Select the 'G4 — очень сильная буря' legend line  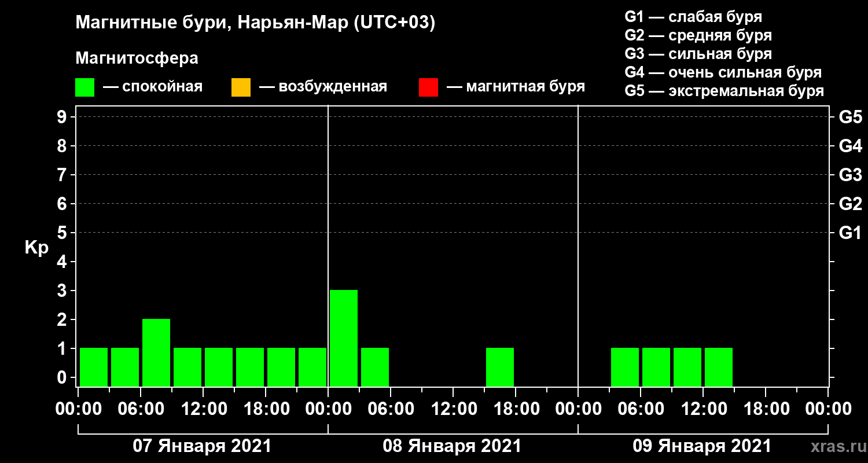point(723,72)
